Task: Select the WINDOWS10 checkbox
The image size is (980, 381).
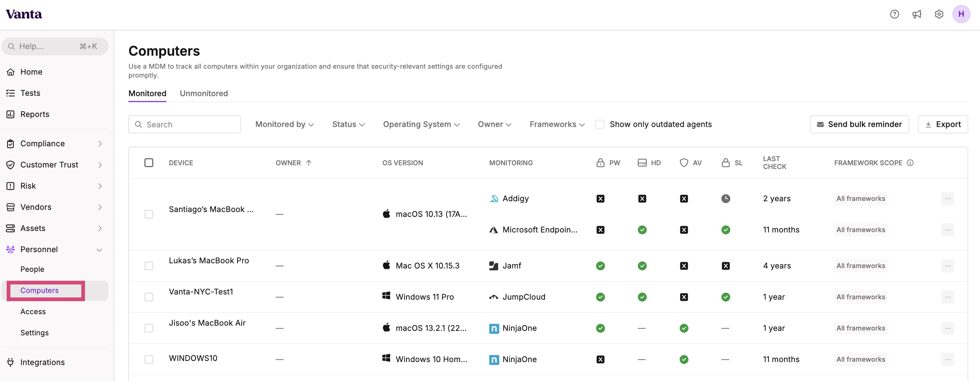Action: 149,359
